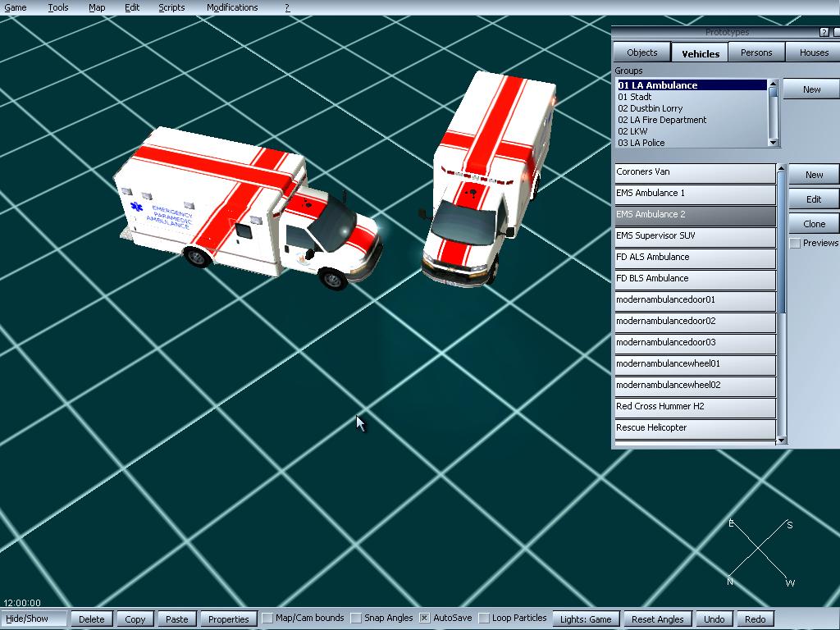The height and width of the screenshot is (630, 840).
Task: Select Red Cross Hummer H2 prototype
Action: [695, 408]
